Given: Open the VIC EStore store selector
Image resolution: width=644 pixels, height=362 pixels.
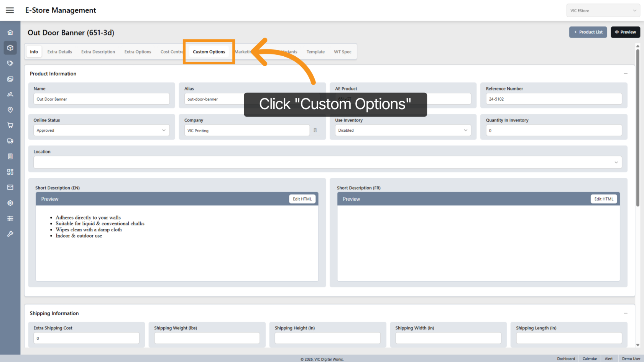Looking at the screenshot, I should pos(603,11).
